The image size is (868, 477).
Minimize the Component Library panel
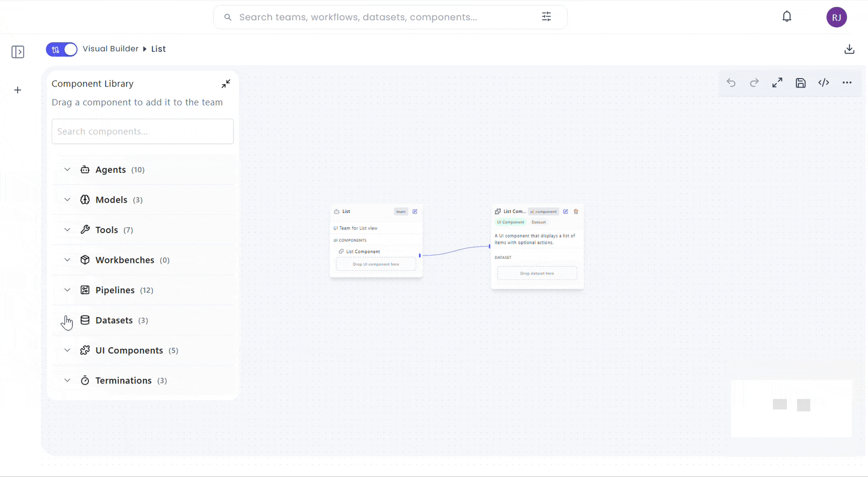pos(226,84)
